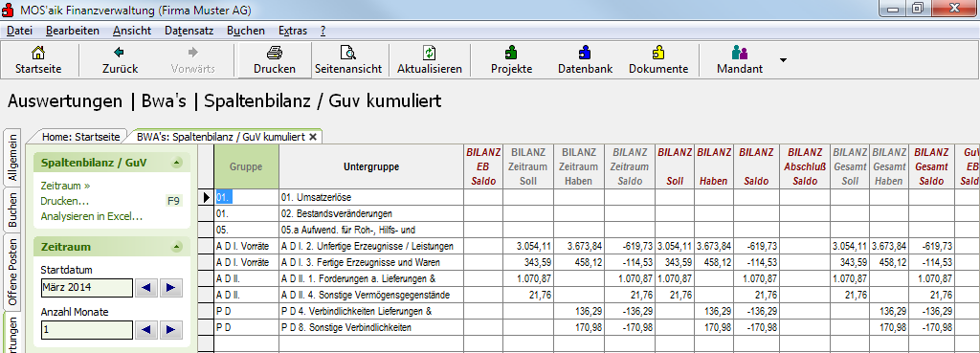Screen dimensions: 980x353
Task: Open Mandant people icon
Action: [x=740, y=53]
